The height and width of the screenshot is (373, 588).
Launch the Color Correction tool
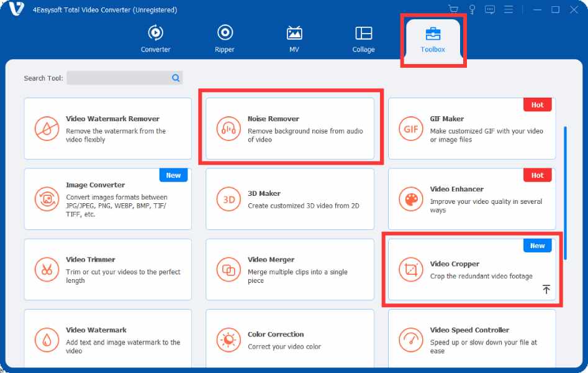pyautogui.click(x=290, y=339)
